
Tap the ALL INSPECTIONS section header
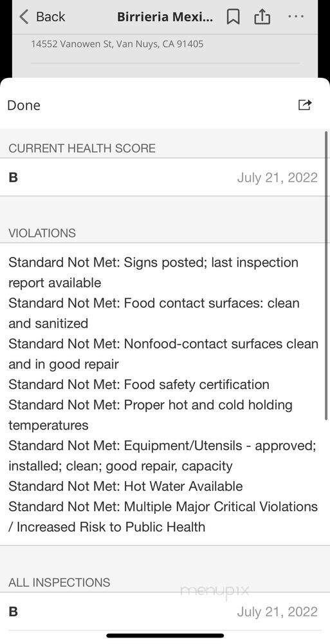click(x=59, y=582)
